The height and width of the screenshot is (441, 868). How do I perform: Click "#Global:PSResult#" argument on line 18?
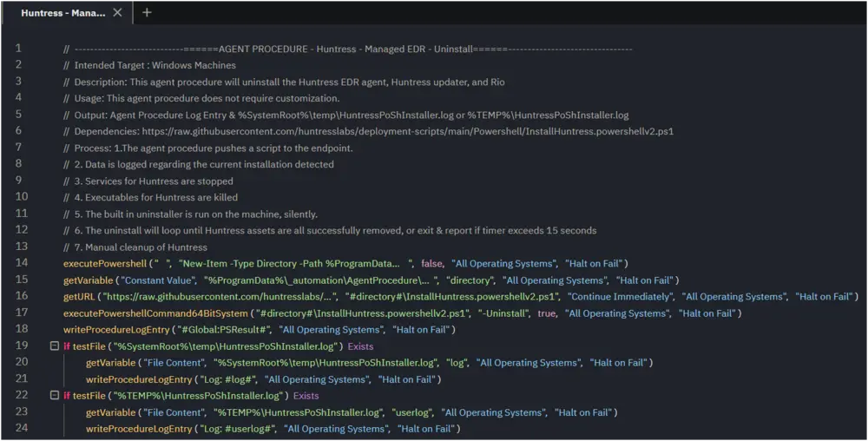click(224, 330)
